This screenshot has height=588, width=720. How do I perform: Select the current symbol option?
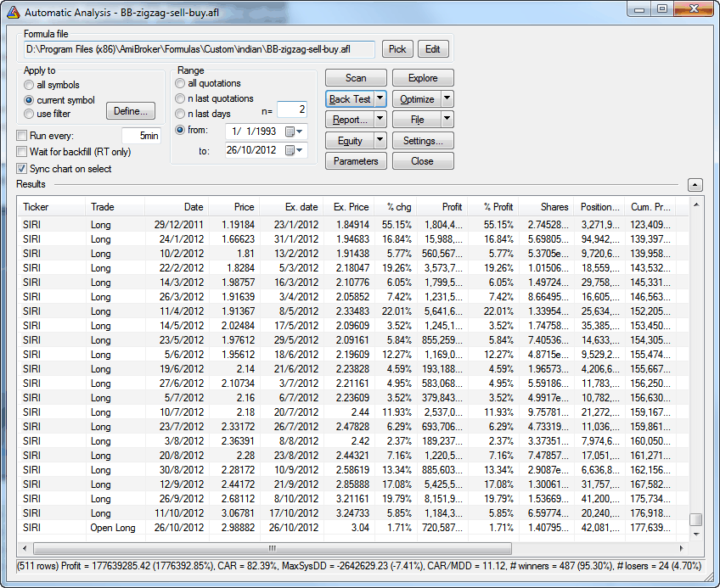[29, 100]
